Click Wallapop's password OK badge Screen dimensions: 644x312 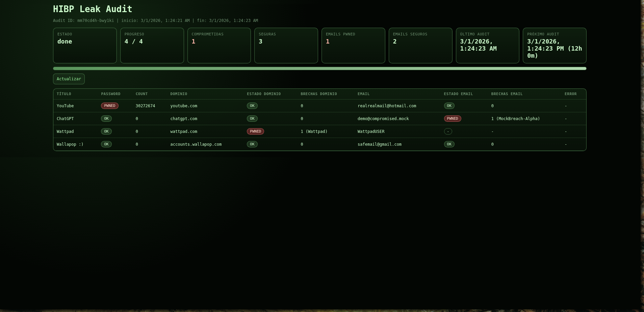[106, 144]
